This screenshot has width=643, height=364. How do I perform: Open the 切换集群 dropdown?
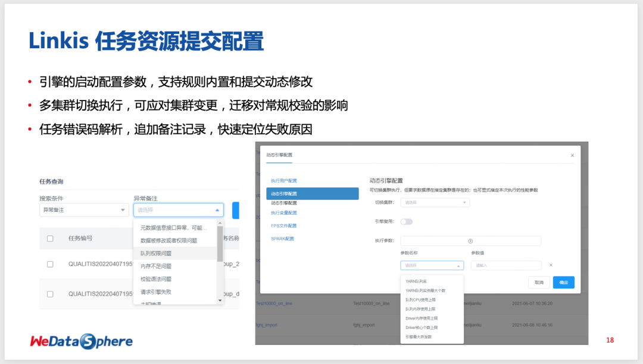pyautogui.click(x=435, y=202)
